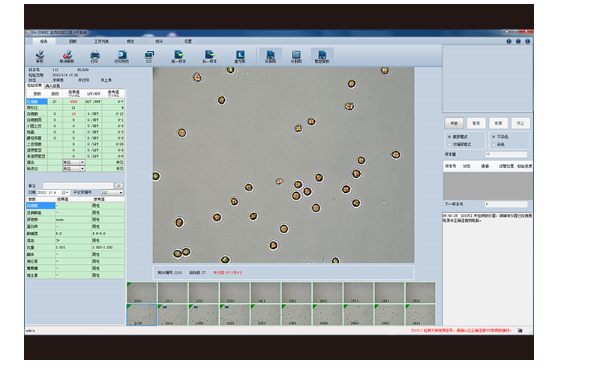
Task: Open the date picker calendar dropdown
Action: [x=65, y=192]
